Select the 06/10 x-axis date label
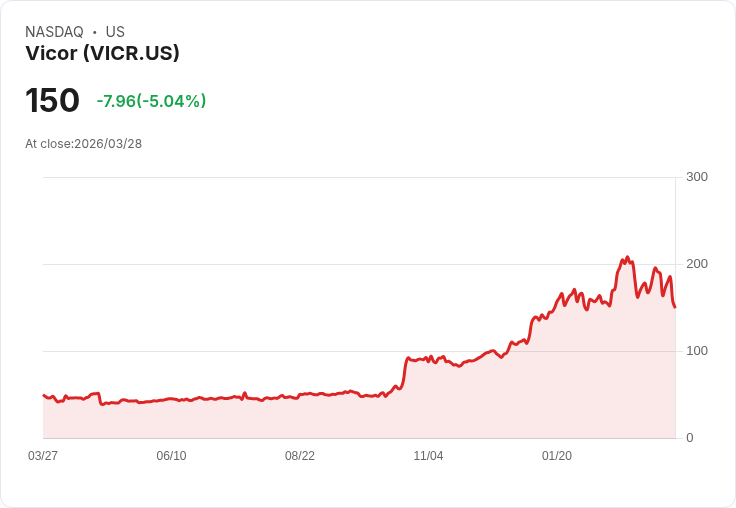 [171, 456]
